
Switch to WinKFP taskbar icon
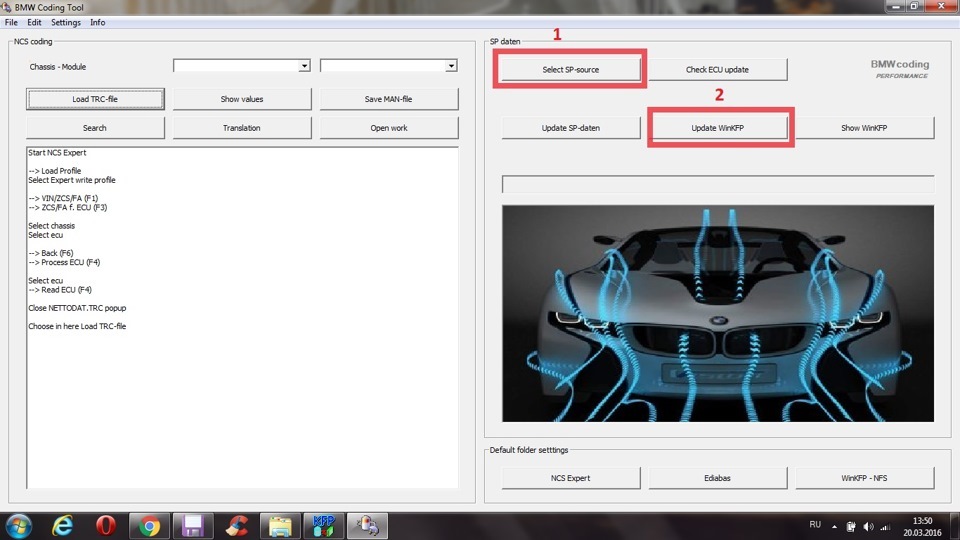(x=324, y=526)
